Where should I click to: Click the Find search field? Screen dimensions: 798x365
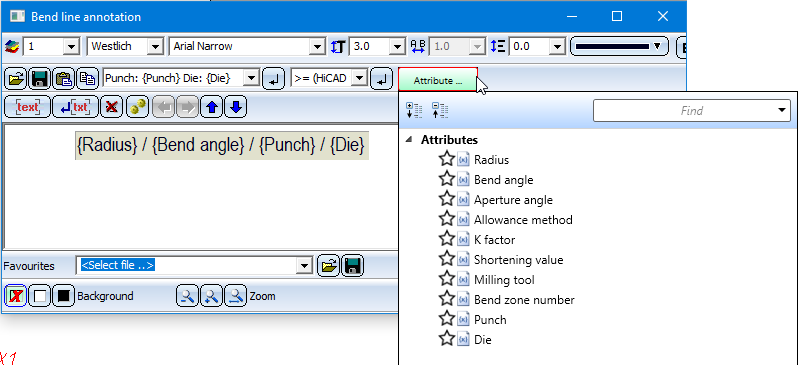pos(691,110)
